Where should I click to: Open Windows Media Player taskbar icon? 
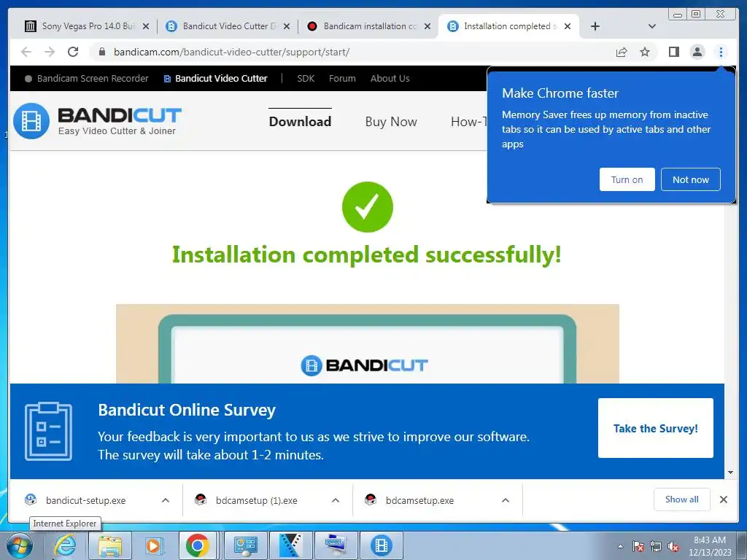[x=153, y=545]
